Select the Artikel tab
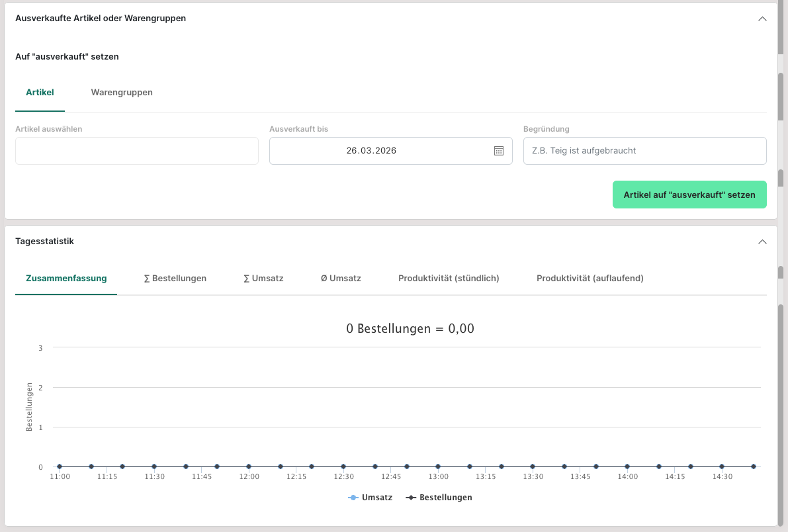The width and height of the screenshot is (788, 532). [40, 93]
